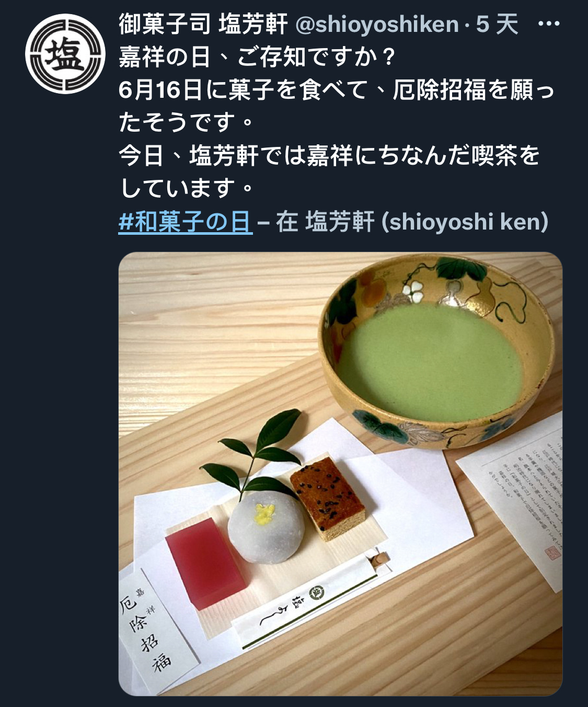Click the text line starting 今日、塩芳軒では

click(x=329, y=155)
